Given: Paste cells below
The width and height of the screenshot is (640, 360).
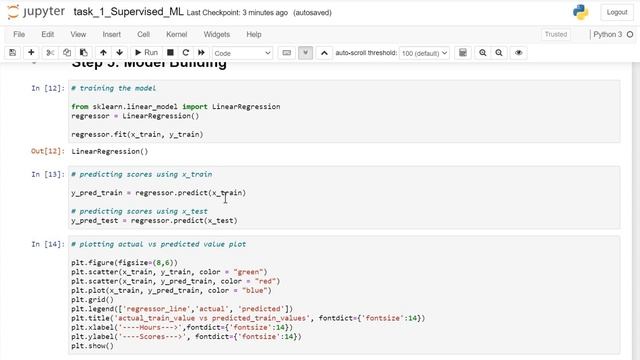Looking at the screenshot, I should pos(84,53).
